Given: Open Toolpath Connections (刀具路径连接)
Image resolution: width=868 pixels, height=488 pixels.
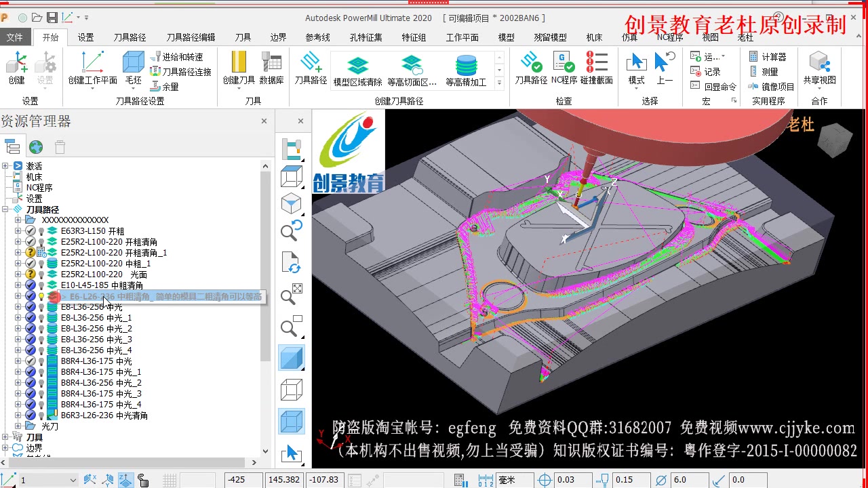Looking at the screenshot, I should click(180, 72).
